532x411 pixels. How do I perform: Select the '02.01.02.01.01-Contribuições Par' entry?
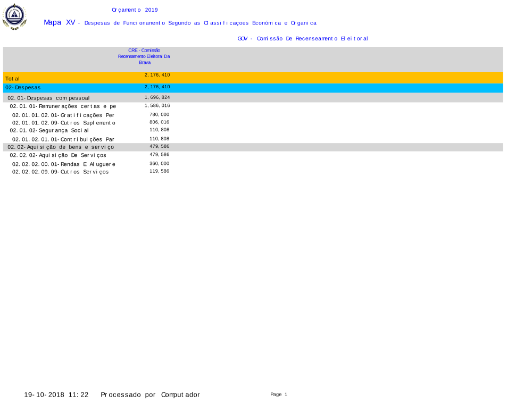pos(63,139)
